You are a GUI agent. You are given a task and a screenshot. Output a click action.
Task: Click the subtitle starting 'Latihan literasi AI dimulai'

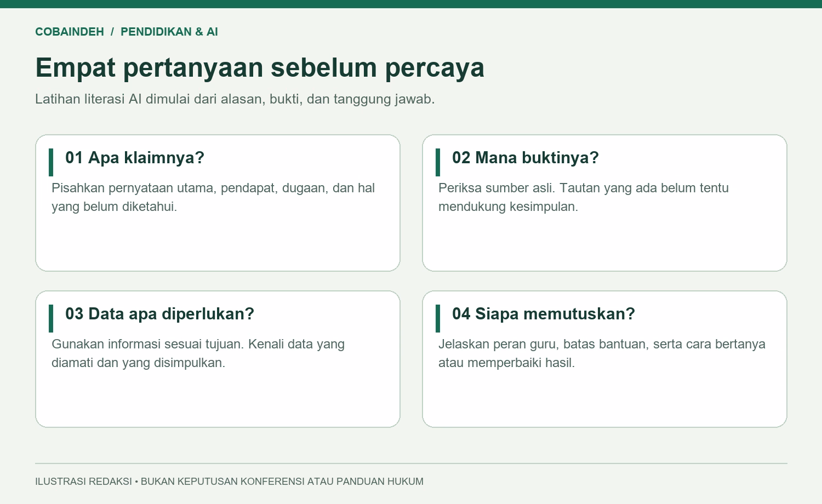pyautogui.click(x=235, y=99)
